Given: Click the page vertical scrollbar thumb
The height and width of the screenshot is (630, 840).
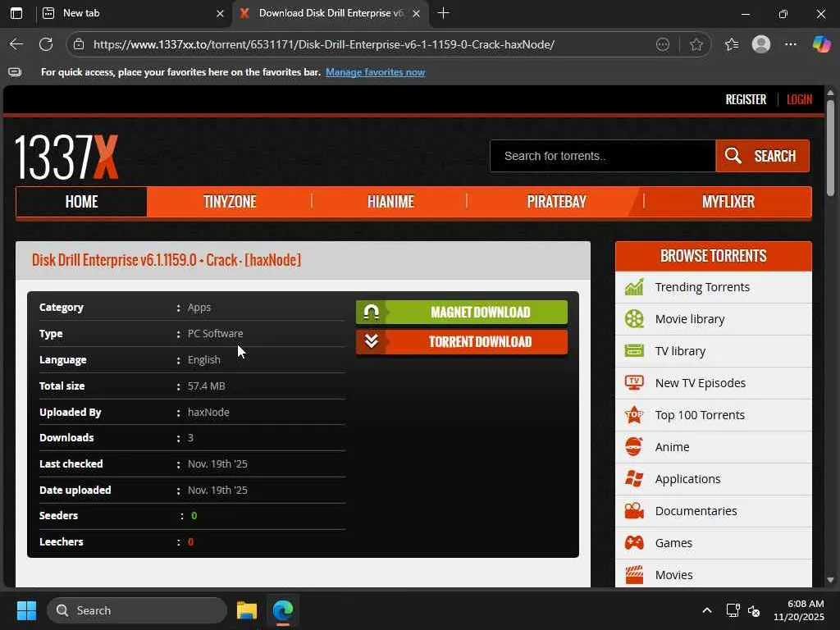Looking at the screenshot, I should 830,148.
